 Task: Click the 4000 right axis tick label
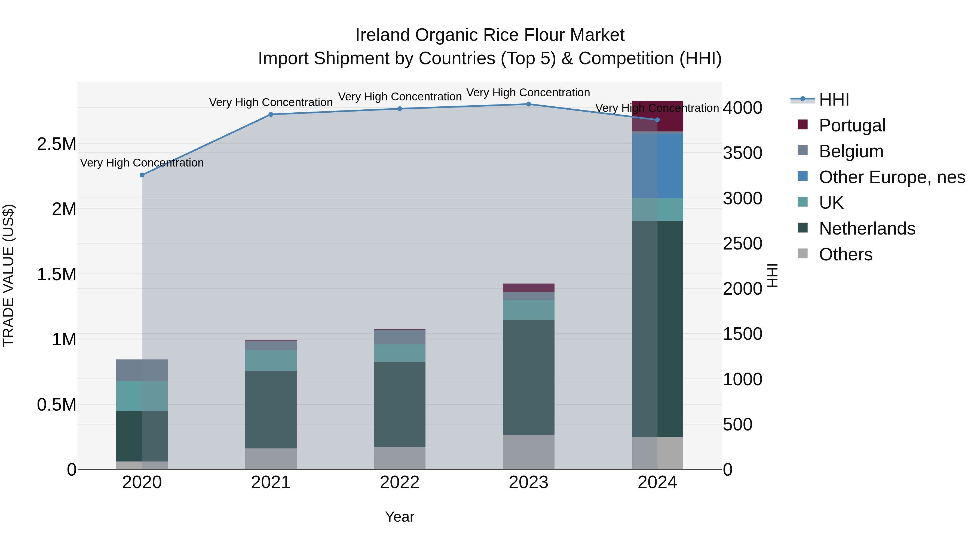(743, 107)
